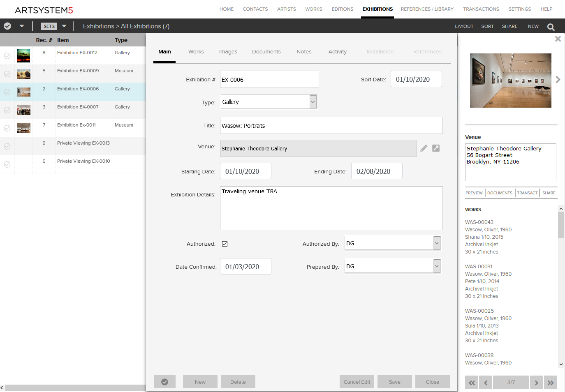Show next exhibition image with chevron

[x=558, y=80]
